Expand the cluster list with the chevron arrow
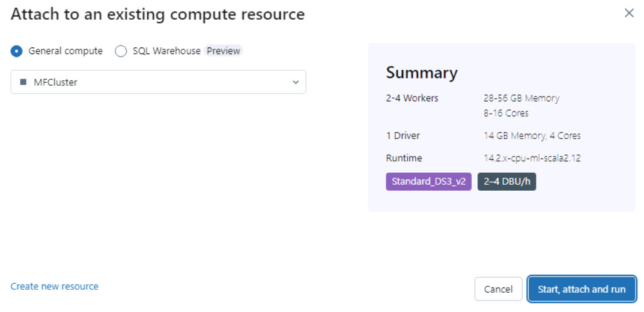This screenshot has height=312, width=644. pos(296,82)
